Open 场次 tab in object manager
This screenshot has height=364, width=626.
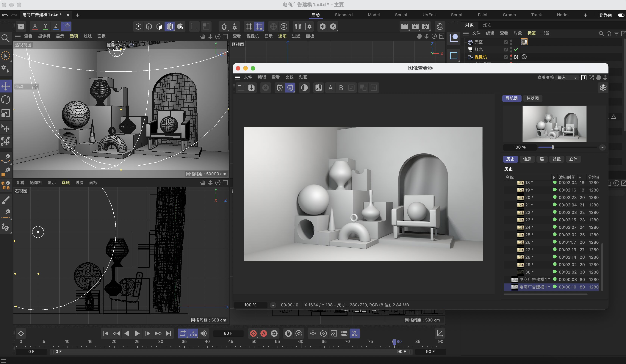point(487,25)
